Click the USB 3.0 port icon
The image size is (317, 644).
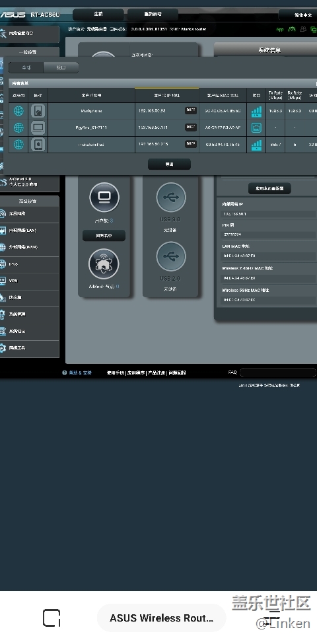tap(171, 197)
